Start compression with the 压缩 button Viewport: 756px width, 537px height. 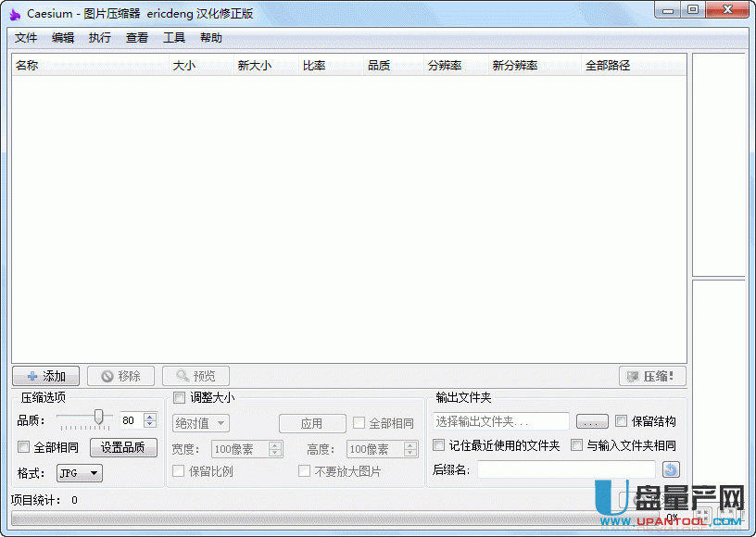tap(652, 376)
